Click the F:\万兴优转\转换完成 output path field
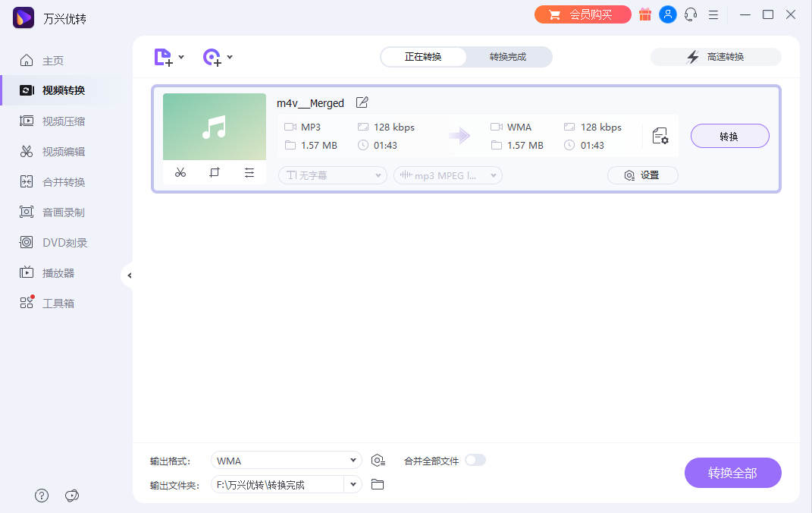 point(277,484)
